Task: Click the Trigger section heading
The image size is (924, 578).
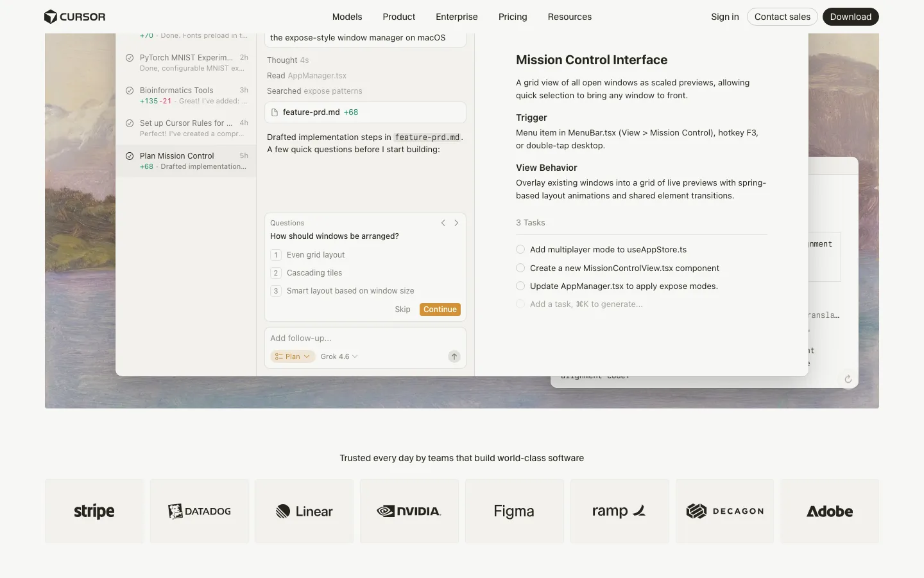Action: click(x=531, y=118)
